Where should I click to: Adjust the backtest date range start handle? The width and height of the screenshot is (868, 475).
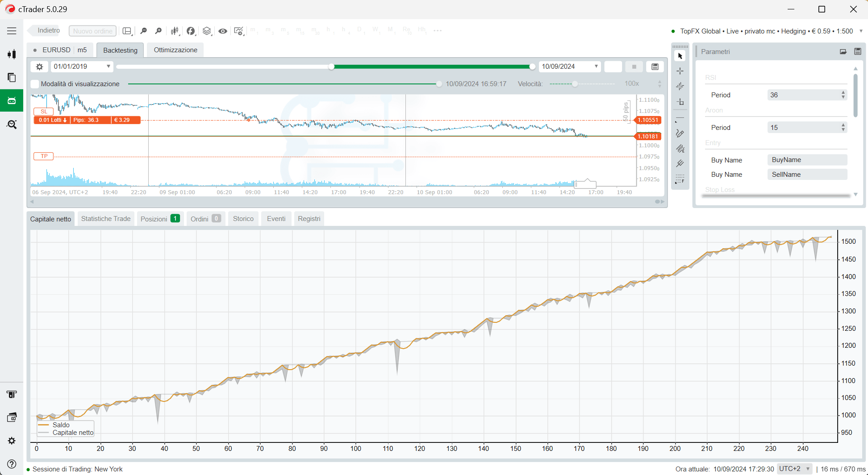click(331, 67)
